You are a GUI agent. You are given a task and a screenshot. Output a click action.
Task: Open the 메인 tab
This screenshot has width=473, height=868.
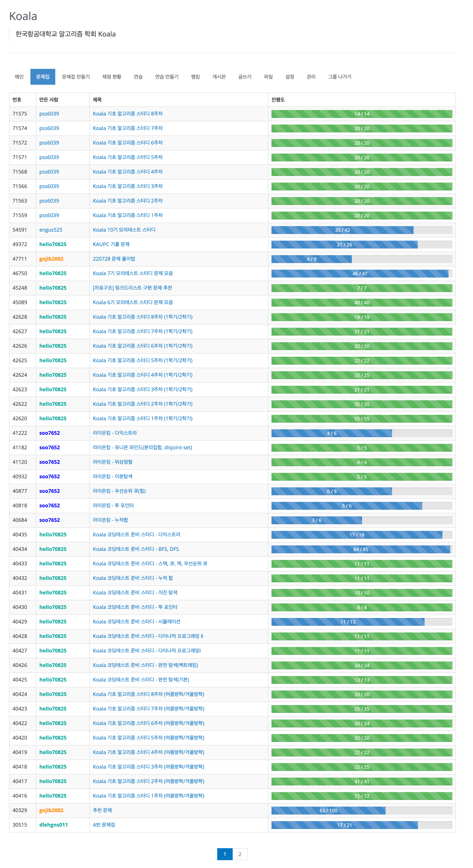click(19, 77)
